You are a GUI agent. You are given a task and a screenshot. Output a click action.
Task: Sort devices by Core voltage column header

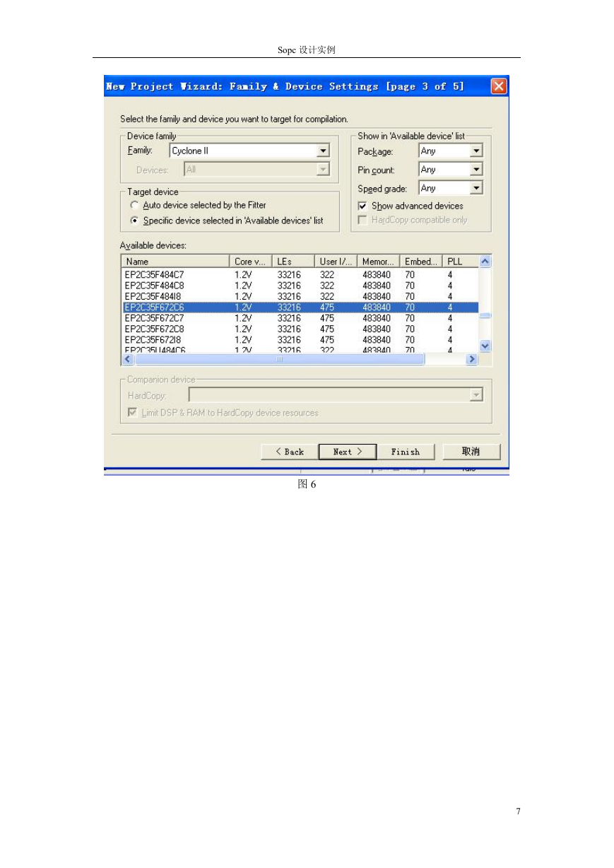251,262
